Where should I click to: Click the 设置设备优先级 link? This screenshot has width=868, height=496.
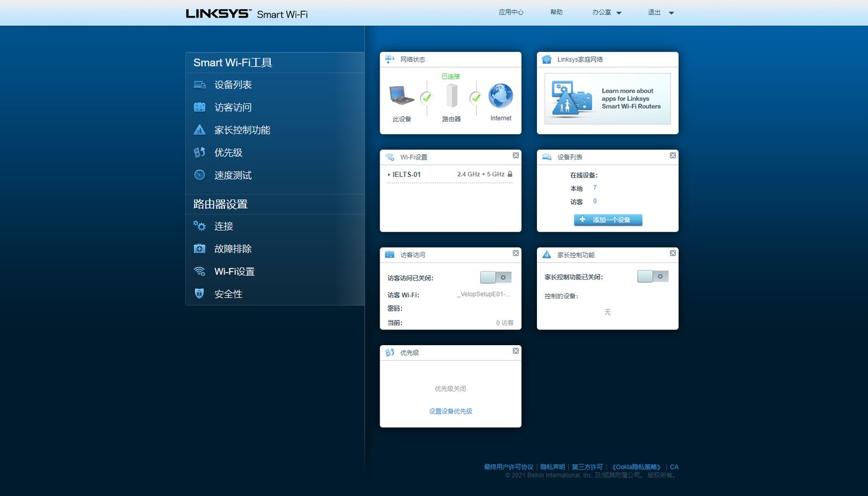tap(451, 411)
